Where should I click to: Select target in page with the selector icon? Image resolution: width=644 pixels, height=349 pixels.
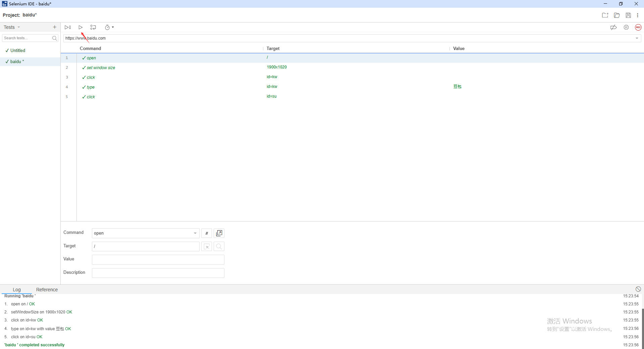click(207, 246)
